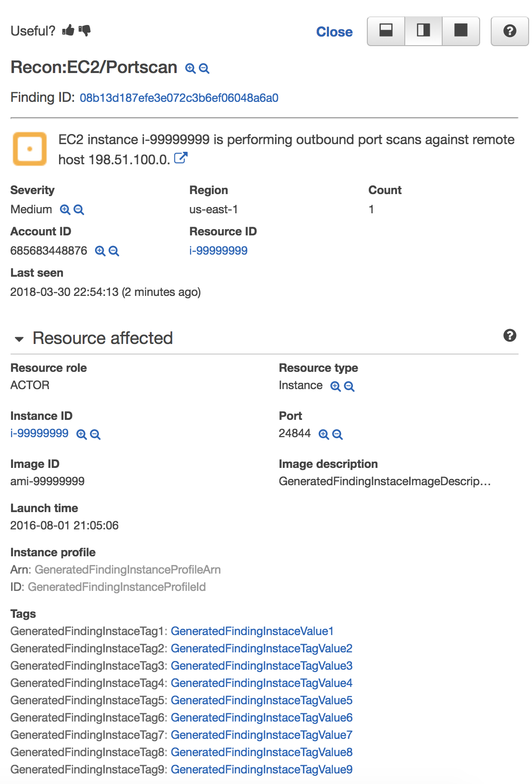The height and width of the screenshot is (784, 532).
Task: Open Resource ID i-99999999 link
Action: [x=218, y=251]
